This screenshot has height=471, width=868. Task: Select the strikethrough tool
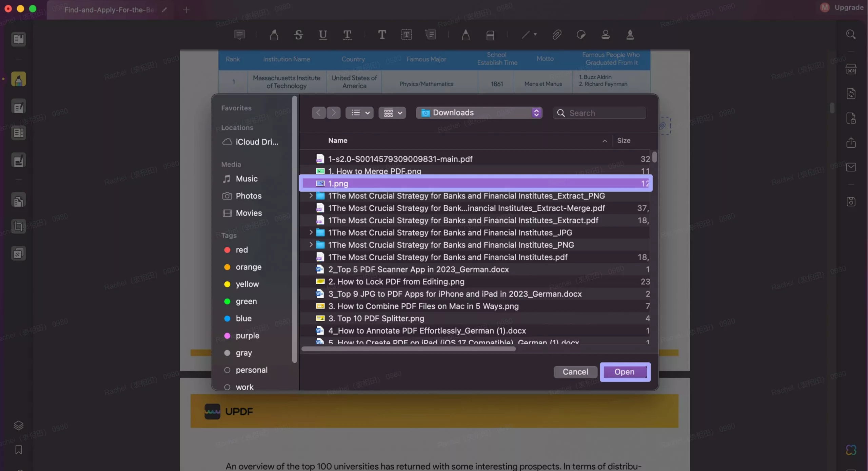298,35
